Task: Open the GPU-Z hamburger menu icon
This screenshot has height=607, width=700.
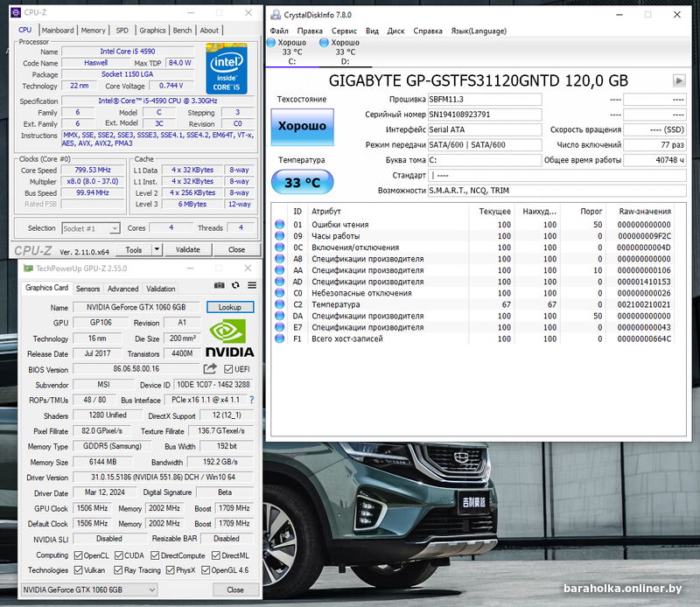Action: pyautogui.click(x=252, y=285)
